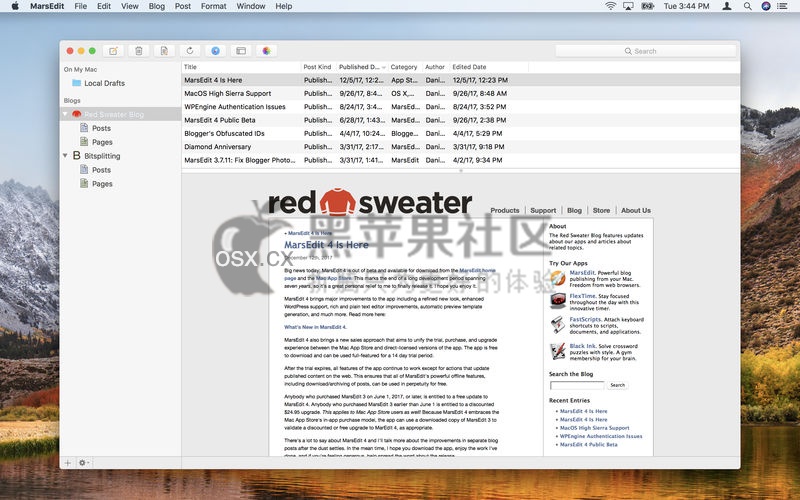This screenshot has width=800, height=500.
Task: Click the FlexTime app icon under Try Our Apps
Action: 558,301
